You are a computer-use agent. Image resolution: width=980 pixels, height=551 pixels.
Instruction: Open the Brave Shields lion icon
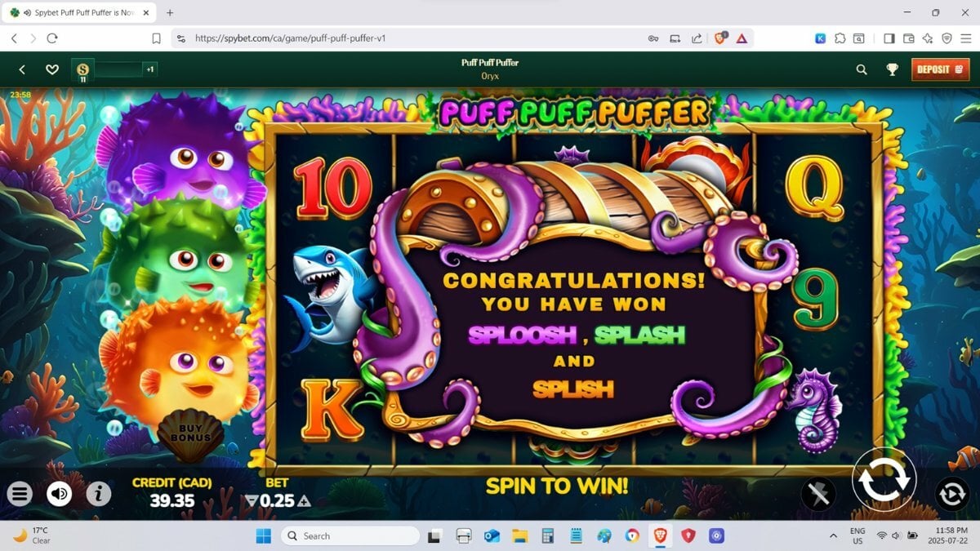[x=720, y=38]
